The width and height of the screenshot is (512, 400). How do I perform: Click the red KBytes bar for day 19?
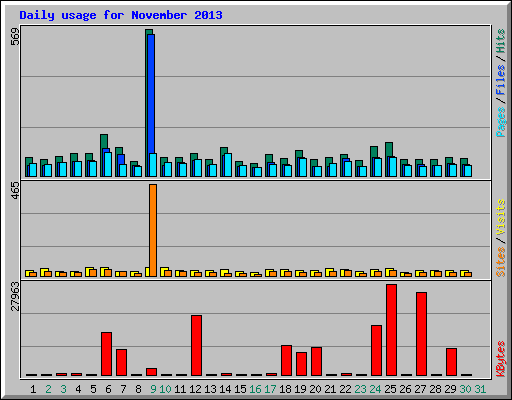(301, 364)
